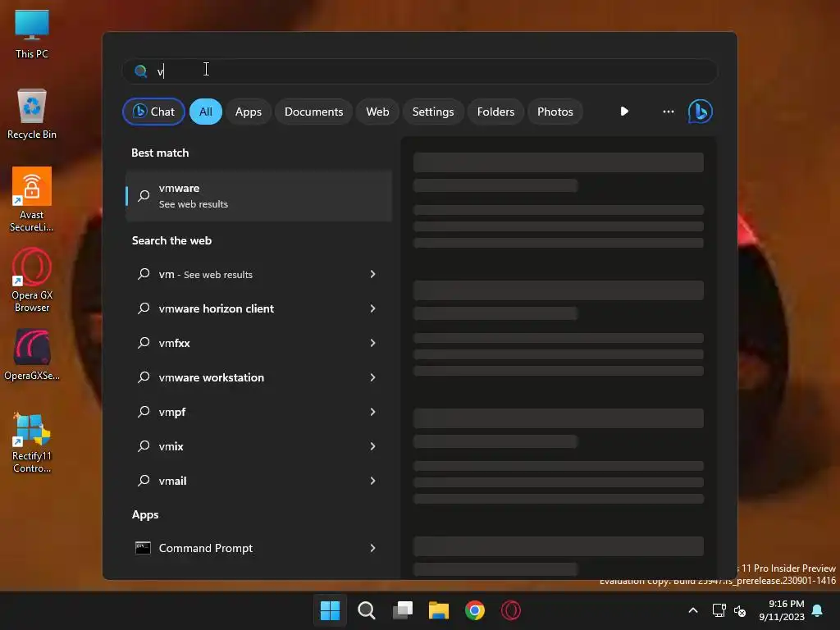The image size is (840, 630).
Task: Open Rectify11 Control Center shortcut
Action: [x=32, y=444]
